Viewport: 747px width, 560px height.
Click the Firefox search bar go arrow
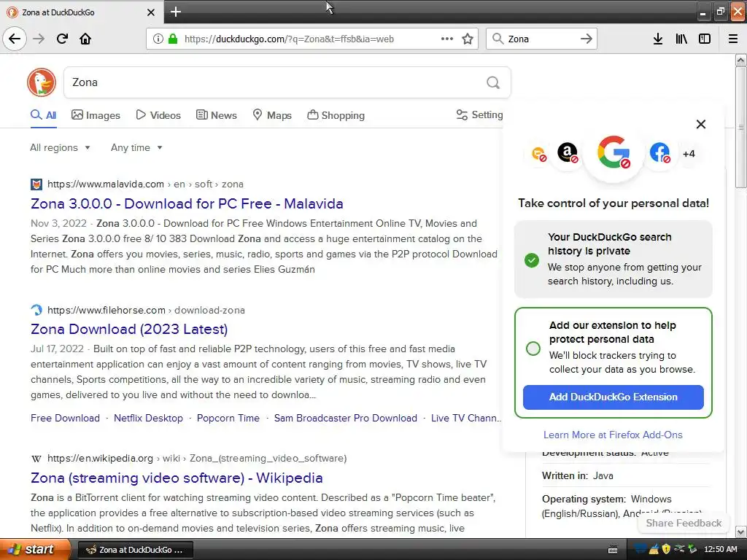click(586, 39)
